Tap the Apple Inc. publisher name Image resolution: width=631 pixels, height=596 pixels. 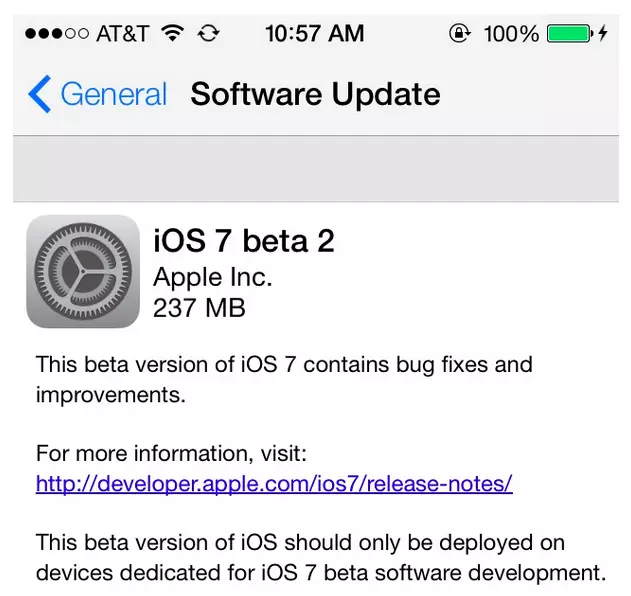click(x=212, y=276)
